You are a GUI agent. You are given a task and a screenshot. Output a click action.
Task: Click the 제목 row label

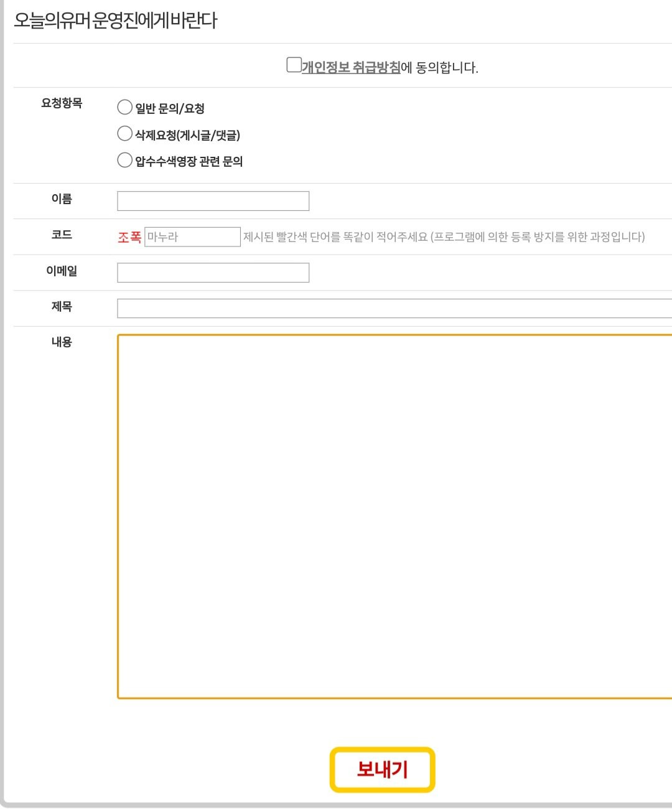point(62,306)
